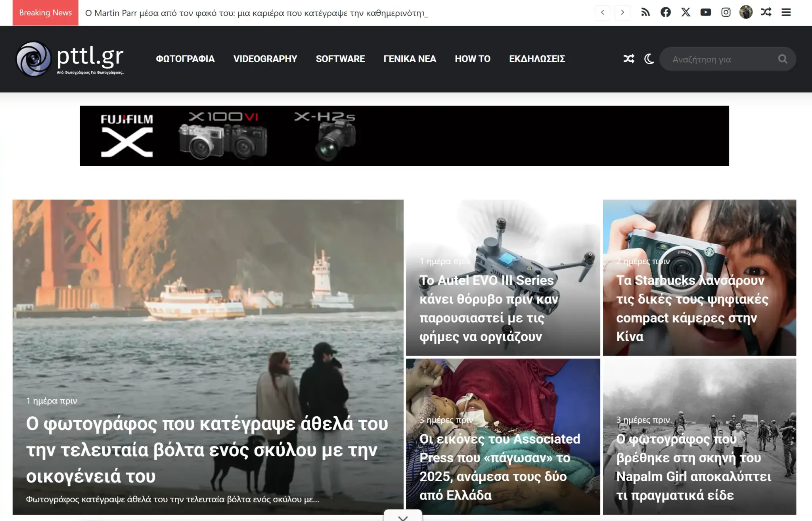Click the Martin Parr breaking news headline
This screenshot has height=521, width=812.
256,13
